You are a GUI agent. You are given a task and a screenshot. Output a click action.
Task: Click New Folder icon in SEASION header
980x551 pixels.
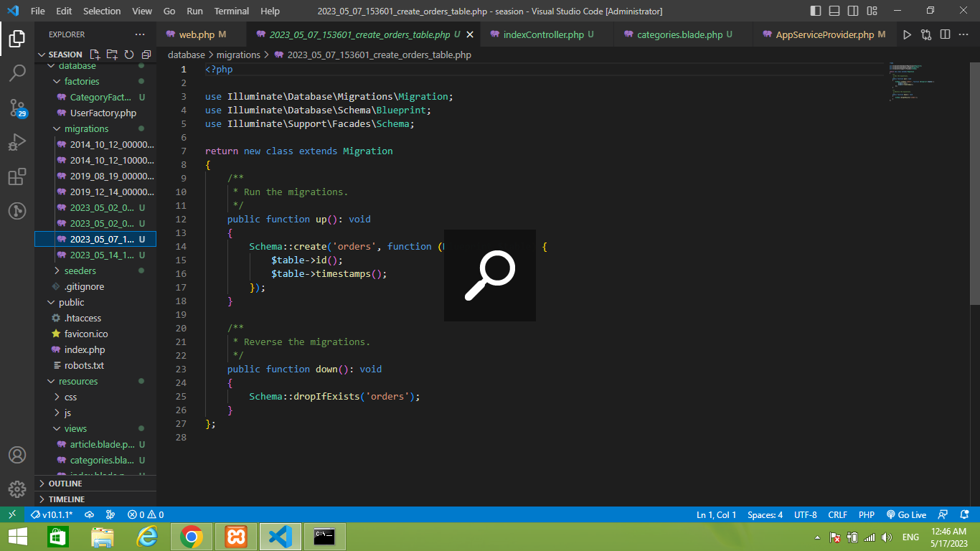[x=112, y=55]
